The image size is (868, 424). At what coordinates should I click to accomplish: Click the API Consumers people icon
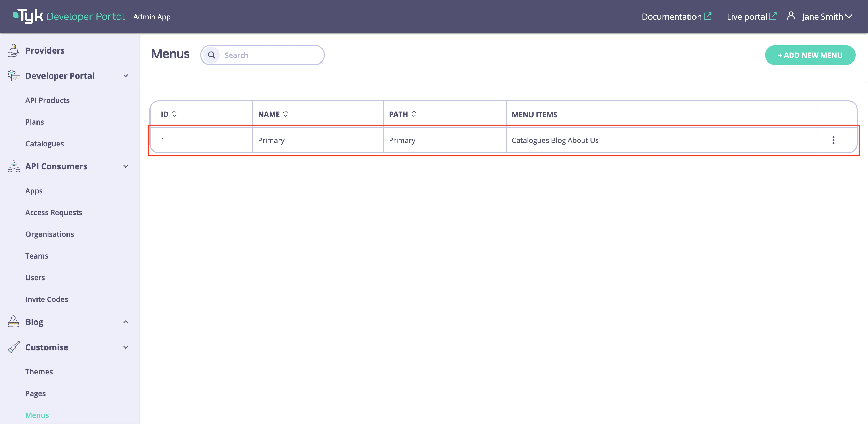pyautogui.click(x=14, y=166)
